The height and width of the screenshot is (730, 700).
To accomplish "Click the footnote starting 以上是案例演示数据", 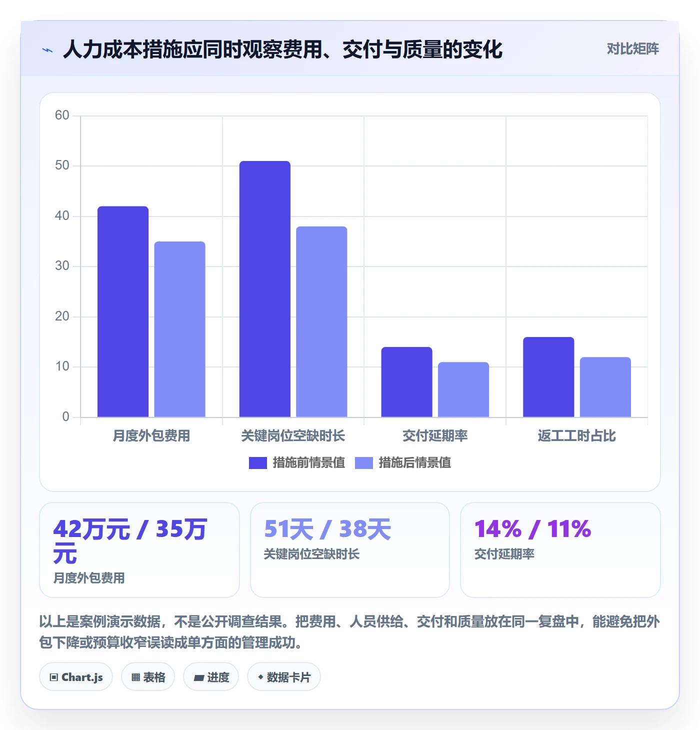I will coord(349,632).
